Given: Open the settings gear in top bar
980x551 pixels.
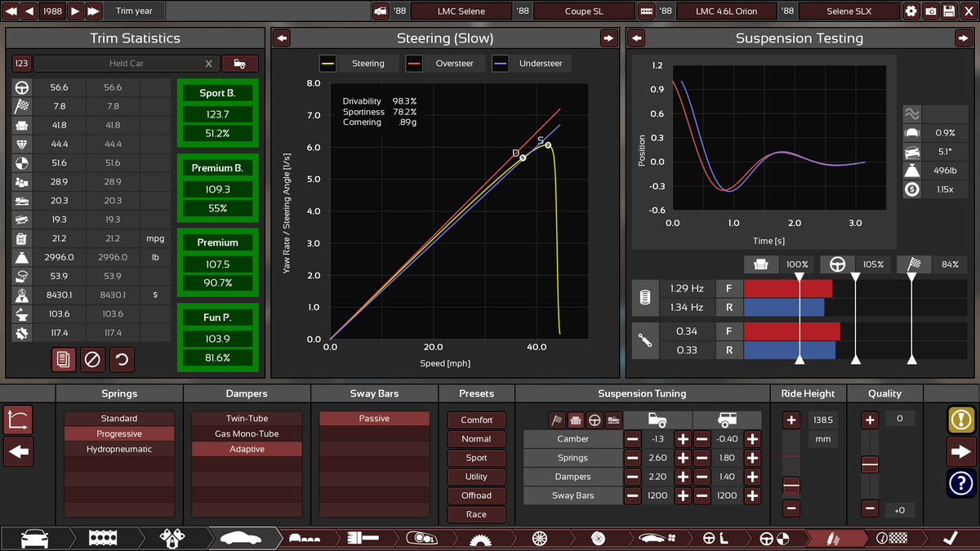Looking at the screenshot, I should tap(911, 11).
